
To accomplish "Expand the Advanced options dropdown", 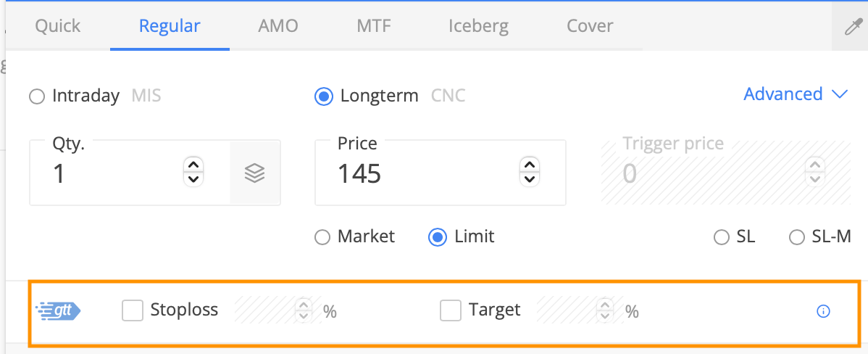I will [x=796, y=94].
